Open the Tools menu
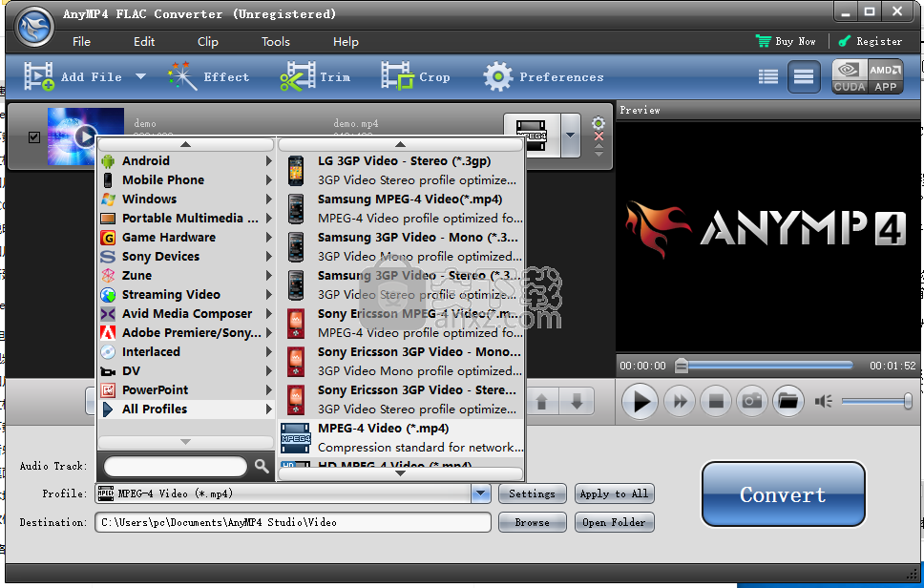This screenshot has height=588, width=924. (276, 42)
